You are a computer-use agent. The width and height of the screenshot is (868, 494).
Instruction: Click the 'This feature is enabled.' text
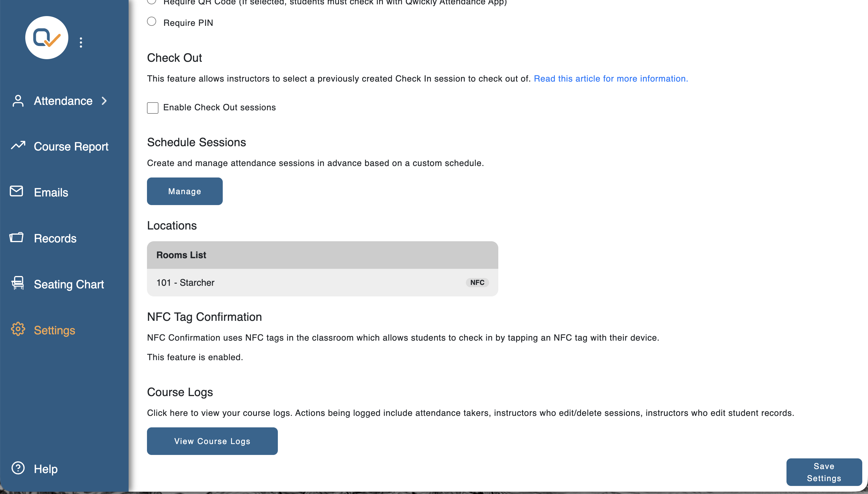[x=195, y=357]
